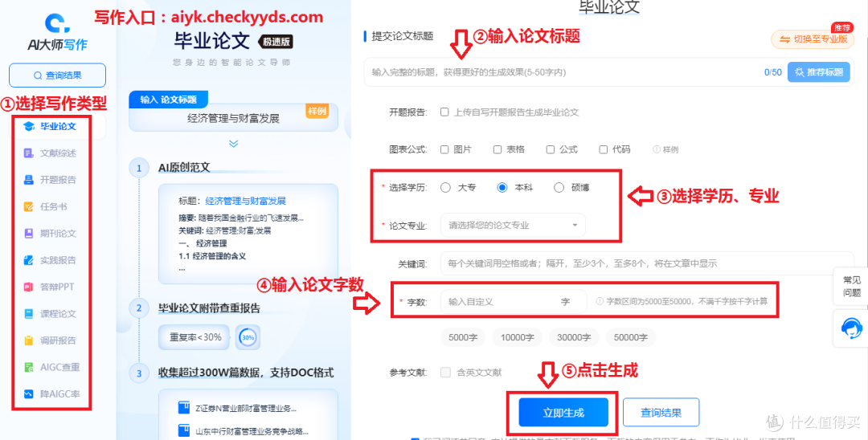The height and width of the screenshot is (440, 868).
Task: Select the 本科 radio button
Action: coord(502,188)
